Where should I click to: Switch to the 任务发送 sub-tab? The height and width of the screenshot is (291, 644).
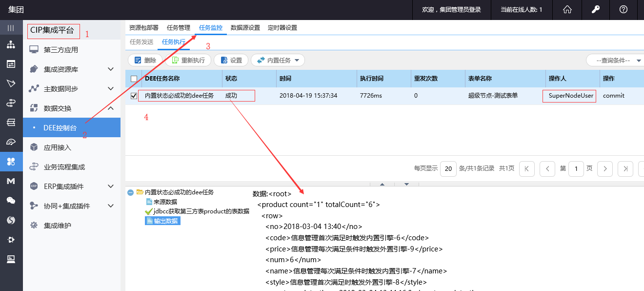[141, 42]
